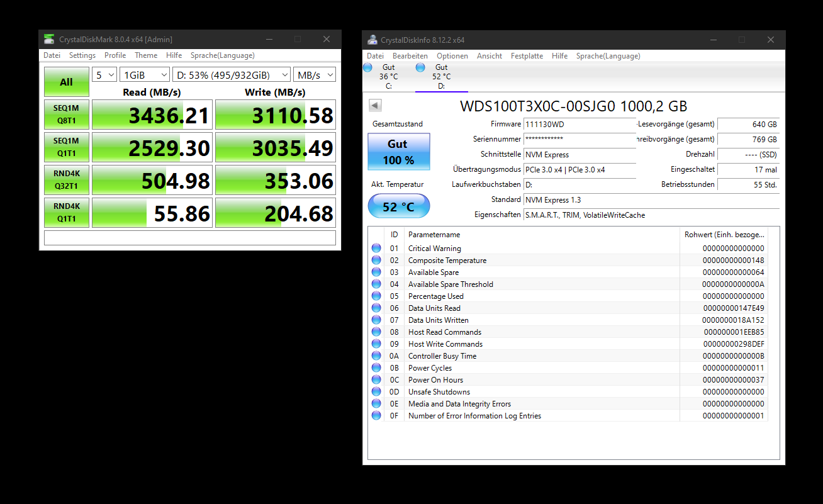Click the CrystalDiskMark title bar icon
The image size is (823, 504).
pos(49,39)
